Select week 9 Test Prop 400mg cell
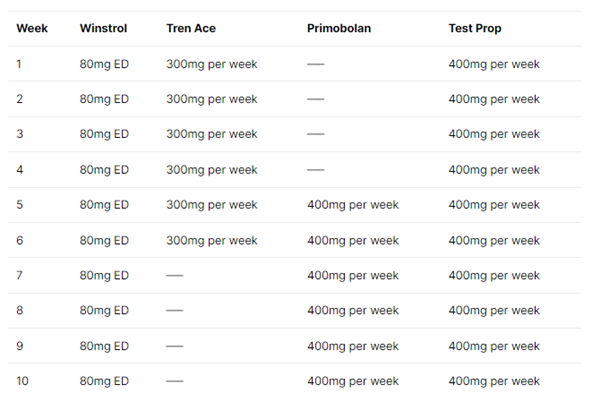Image resolution: width=601 pixels, height=419 pixels. [x=494, y=346]
